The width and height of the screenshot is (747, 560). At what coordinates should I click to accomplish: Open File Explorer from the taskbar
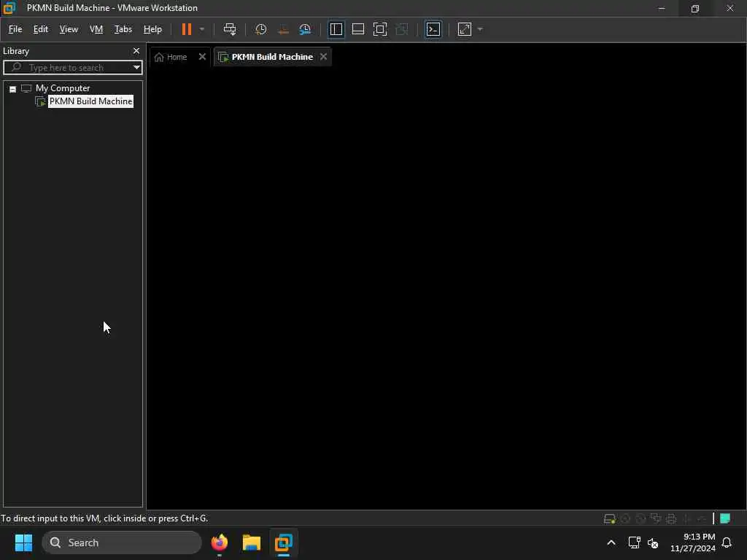coord(252,542)
